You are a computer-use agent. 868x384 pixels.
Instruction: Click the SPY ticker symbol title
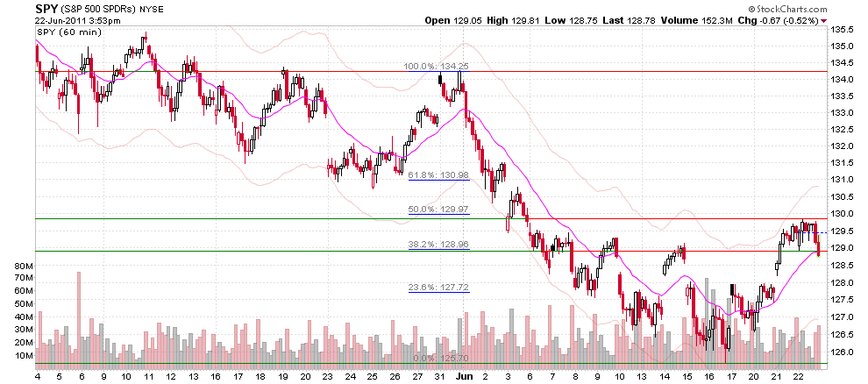pos(45,9)
